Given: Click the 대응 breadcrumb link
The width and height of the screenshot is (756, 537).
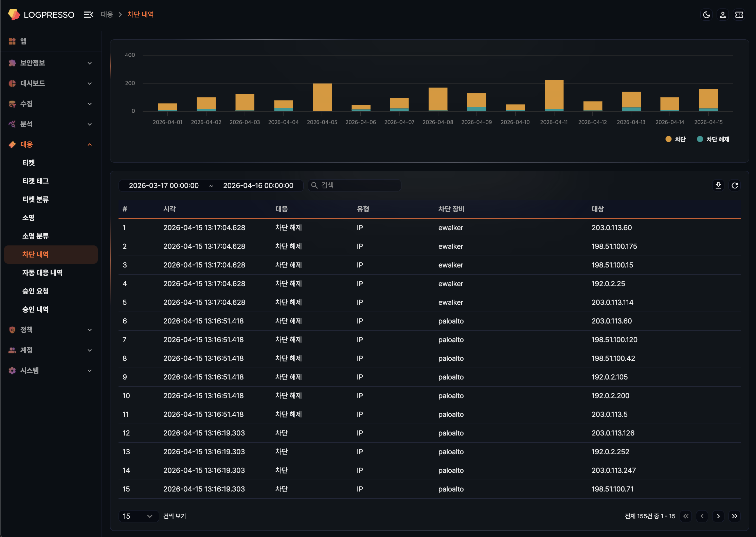Looking at the screenshot, I should point(107,15).
